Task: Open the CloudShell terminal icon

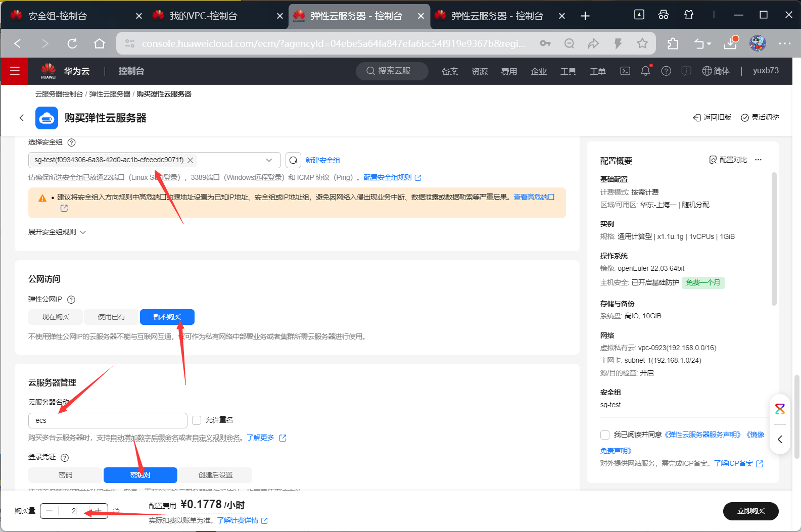Action: point(625,71)
